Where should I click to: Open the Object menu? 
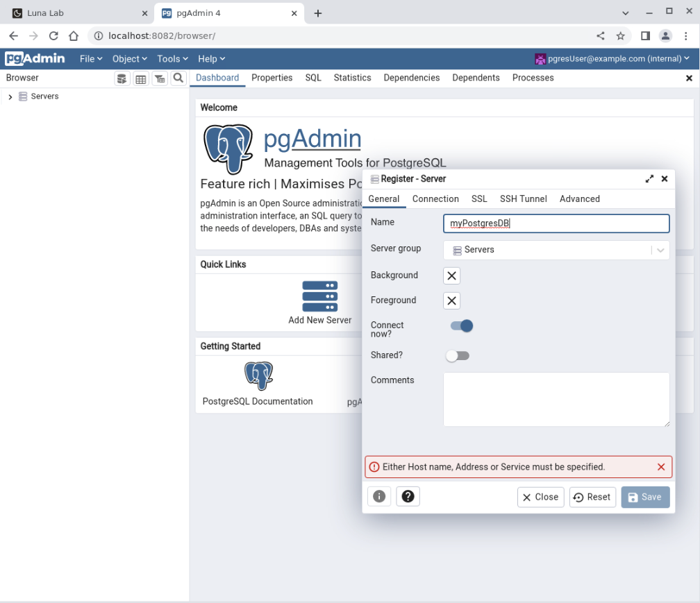(129, 59)
